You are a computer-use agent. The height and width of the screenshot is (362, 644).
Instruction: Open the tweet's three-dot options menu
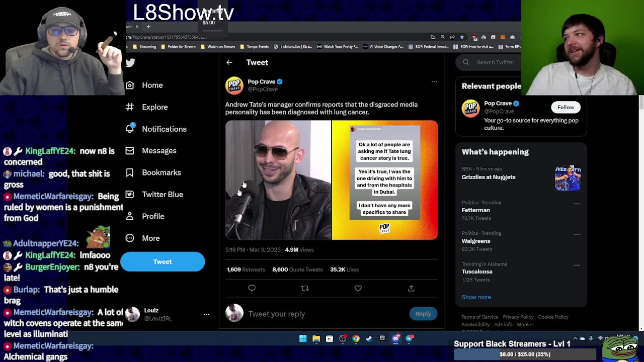point(434,81)
